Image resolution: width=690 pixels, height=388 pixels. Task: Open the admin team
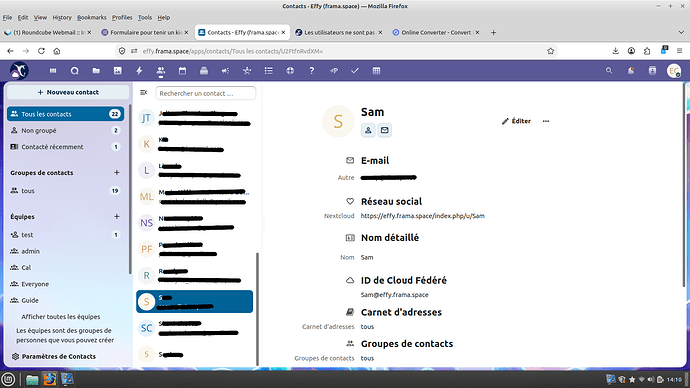[66, 251]
